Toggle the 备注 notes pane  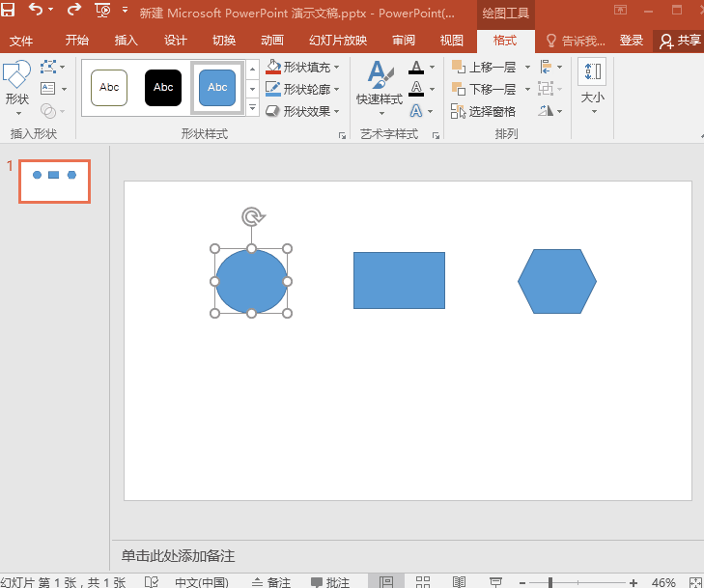[x=271, y=582]
